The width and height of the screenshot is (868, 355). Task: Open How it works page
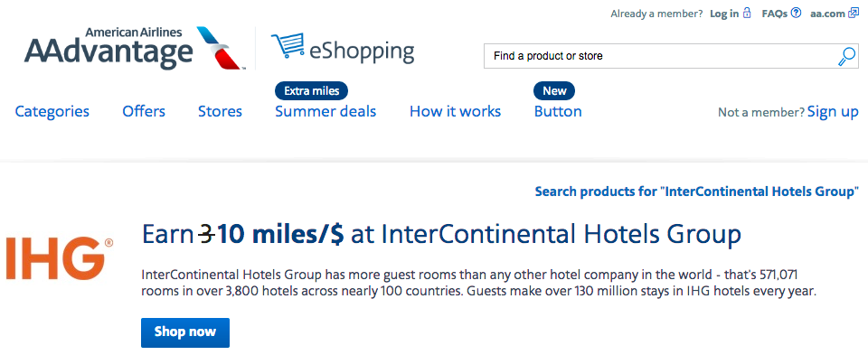(x=455, y=111)
